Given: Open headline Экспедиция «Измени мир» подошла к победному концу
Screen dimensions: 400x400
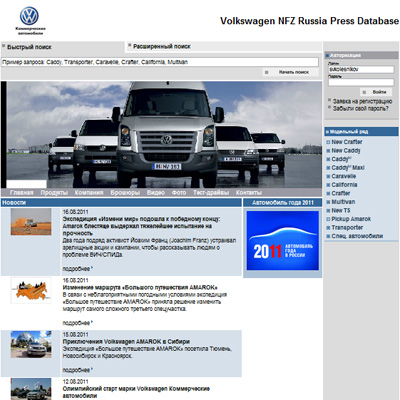Looking at the screenshot, I should [141, 226].
